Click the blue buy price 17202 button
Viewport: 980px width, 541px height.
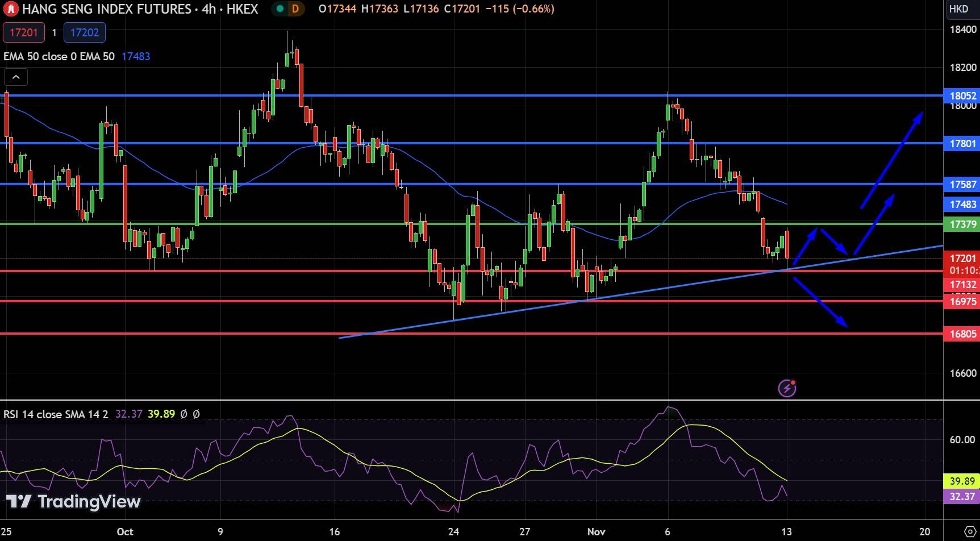pyautogui.click(x=85, y=32)
